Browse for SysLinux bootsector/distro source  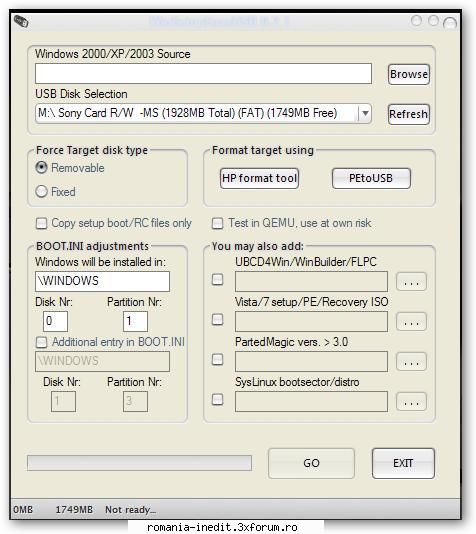tap(411, 402)
